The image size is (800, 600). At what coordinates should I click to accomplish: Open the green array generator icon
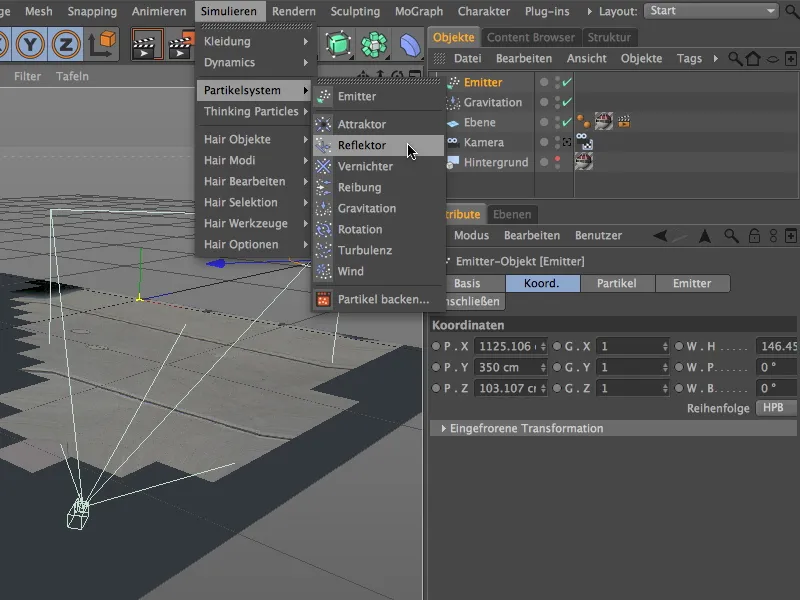374,44
